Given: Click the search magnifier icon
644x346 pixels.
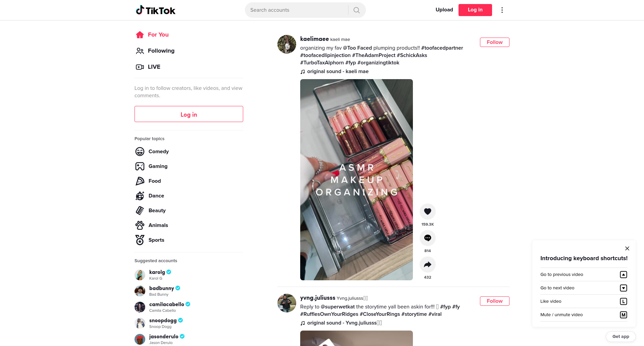Looking at the screenshot, I should click(x=357, y=10).
